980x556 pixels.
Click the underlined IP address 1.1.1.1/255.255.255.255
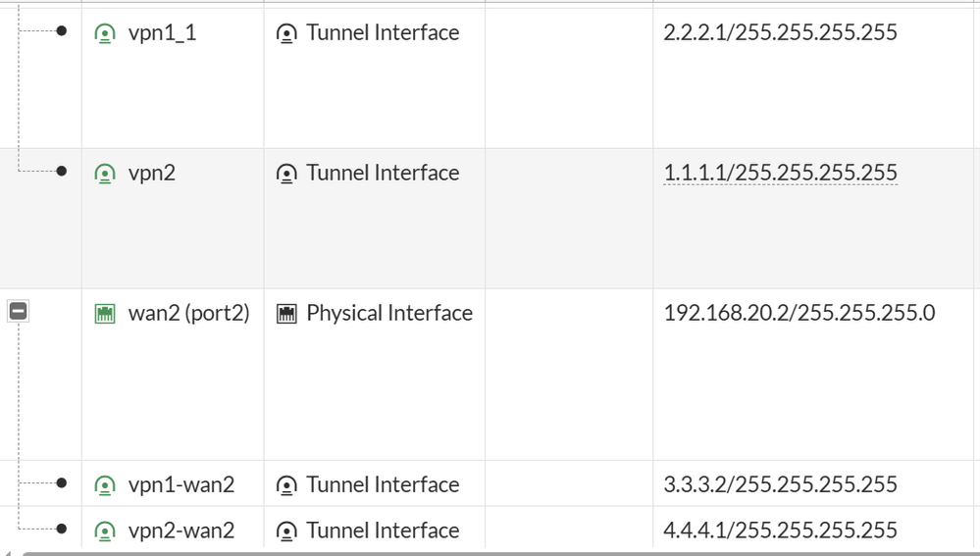780,174
